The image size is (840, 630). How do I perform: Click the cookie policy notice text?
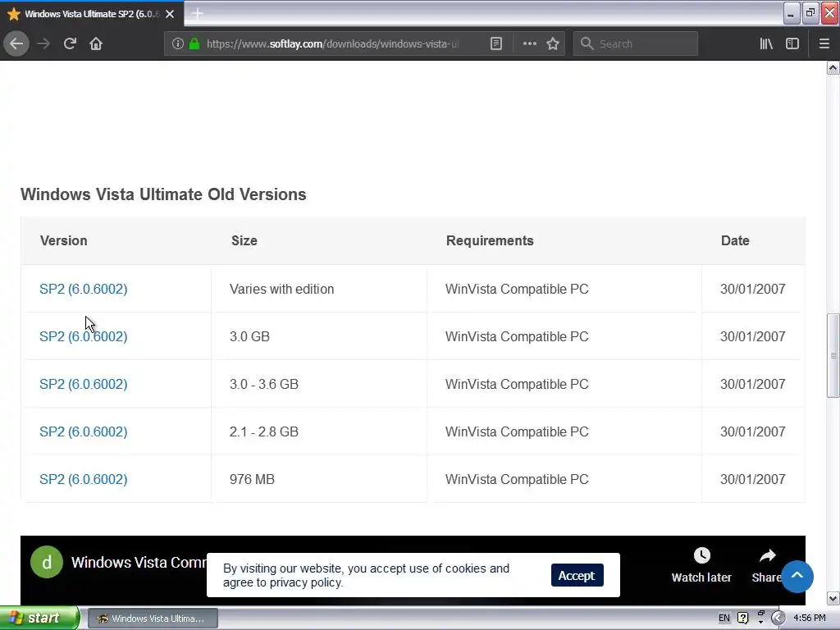pyautogui.click(x=367, y=575)
